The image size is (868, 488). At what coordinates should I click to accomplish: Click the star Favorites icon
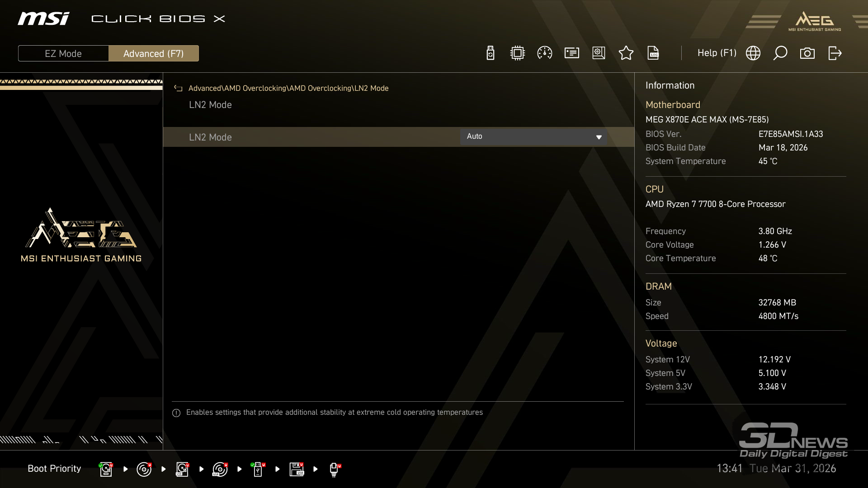tap(626, 53)
